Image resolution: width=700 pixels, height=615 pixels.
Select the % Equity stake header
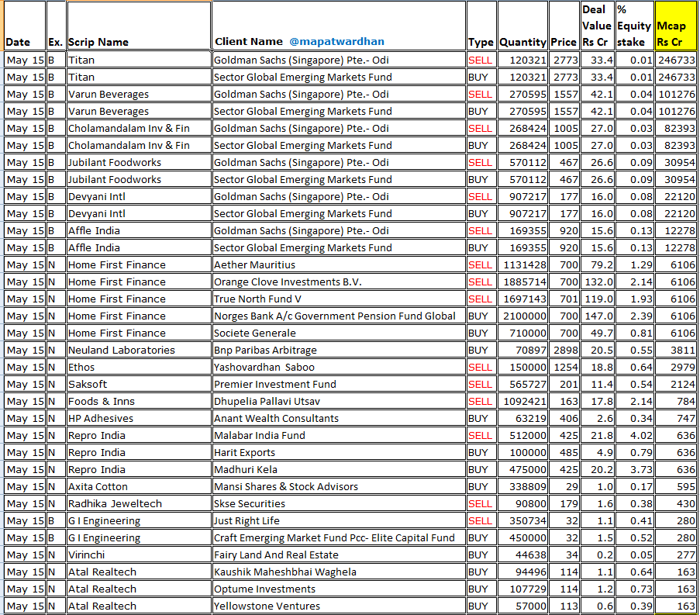(x=634, y=26)
